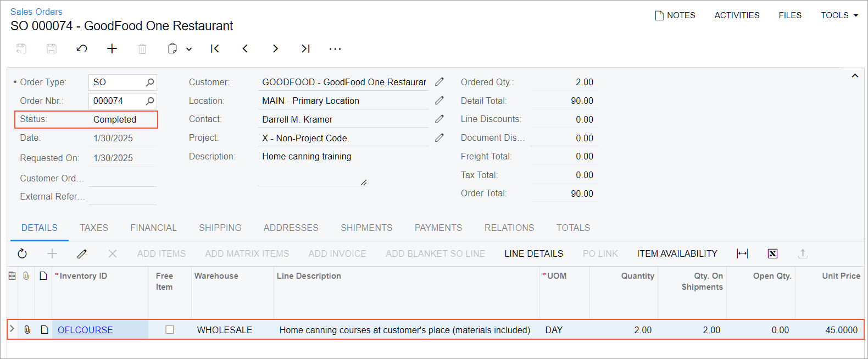
Task: Open the OFLCOURSE inventory link
Action: [85, 330]
